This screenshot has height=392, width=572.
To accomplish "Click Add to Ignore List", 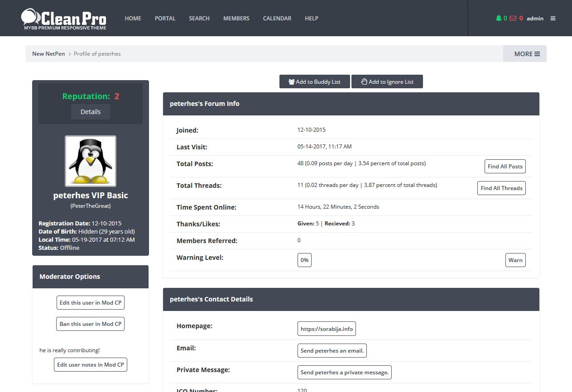I will point(387,82).
